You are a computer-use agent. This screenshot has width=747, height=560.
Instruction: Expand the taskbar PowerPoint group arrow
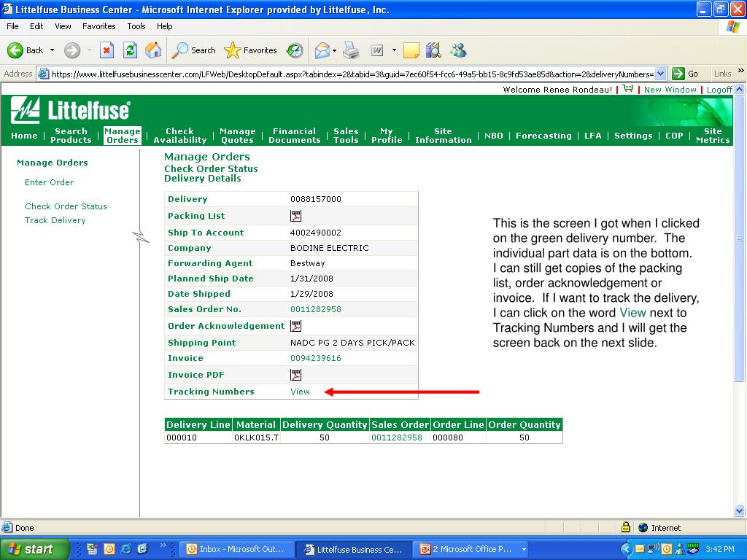524,549
